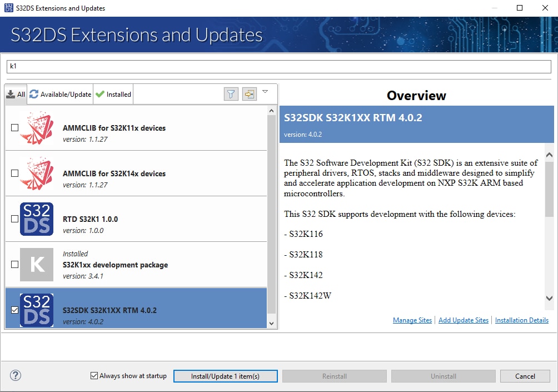Switch to the Available/Update tab
Image resolution: width=558 pixels, height=392 pixels.
tap(61, 95)
